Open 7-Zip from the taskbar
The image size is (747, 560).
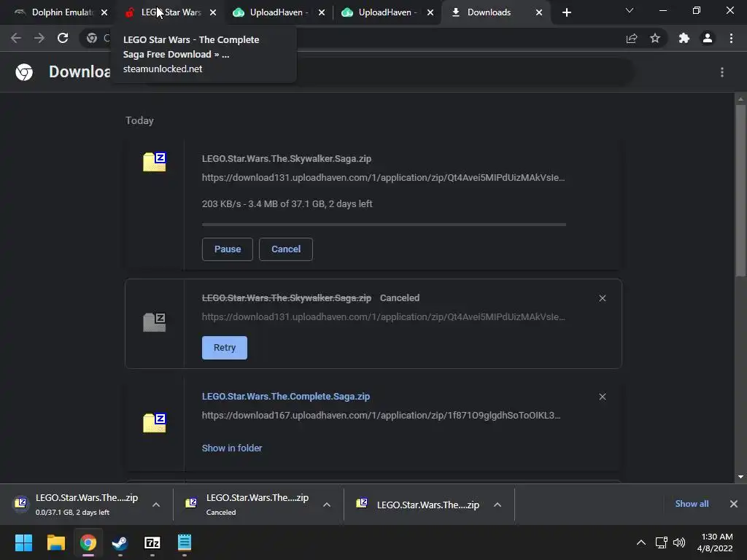[x=152, y=542]
